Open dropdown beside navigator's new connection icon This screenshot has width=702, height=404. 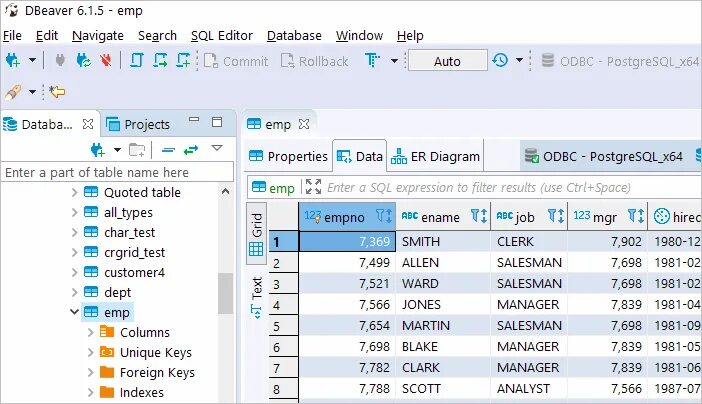117,150
